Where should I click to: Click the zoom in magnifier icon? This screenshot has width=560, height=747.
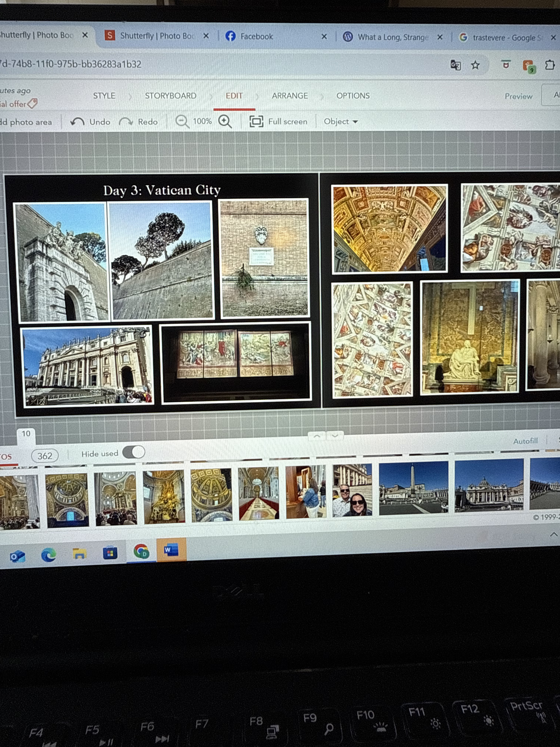225,121
